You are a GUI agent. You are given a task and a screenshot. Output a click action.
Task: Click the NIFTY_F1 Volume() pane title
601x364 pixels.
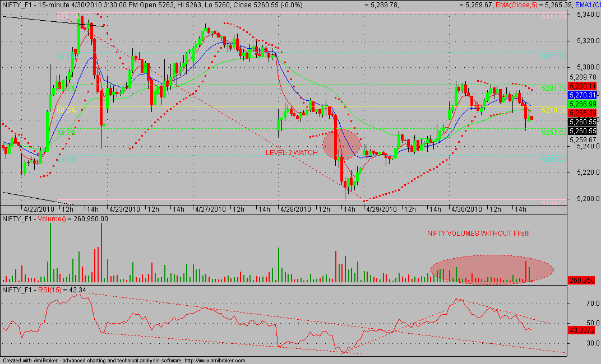55,219
